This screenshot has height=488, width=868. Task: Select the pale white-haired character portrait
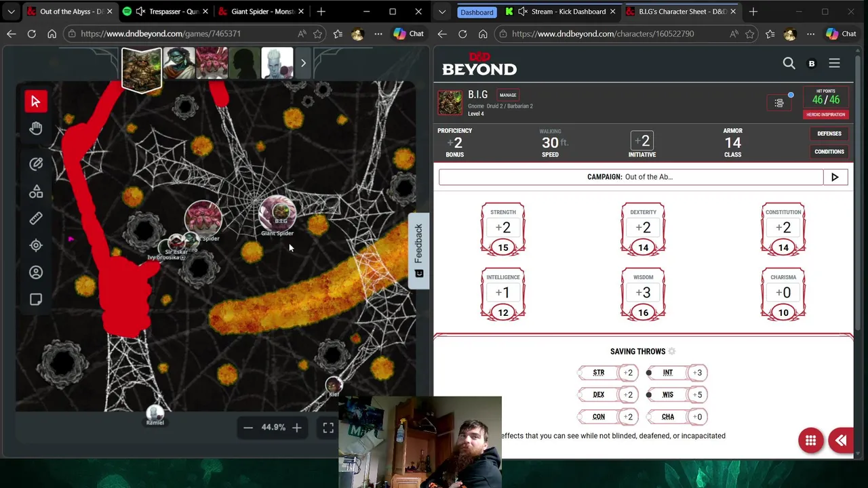pos(277,64)
